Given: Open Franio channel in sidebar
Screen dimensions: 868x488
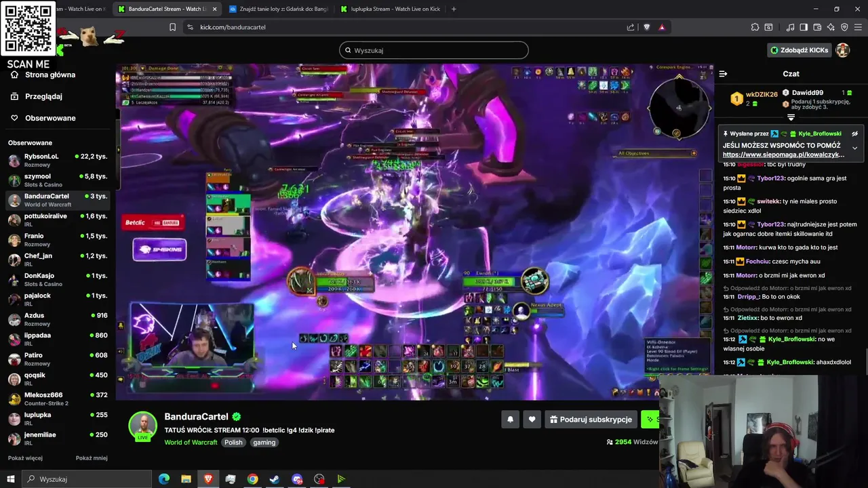Looking at the screenshot, I should tap(58, 239).
